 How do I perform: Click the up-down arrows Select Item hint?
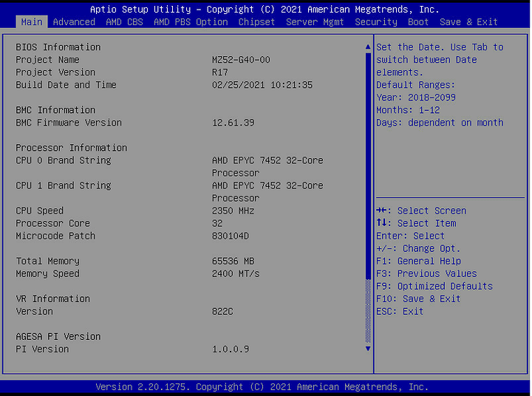tap(416, 223)
